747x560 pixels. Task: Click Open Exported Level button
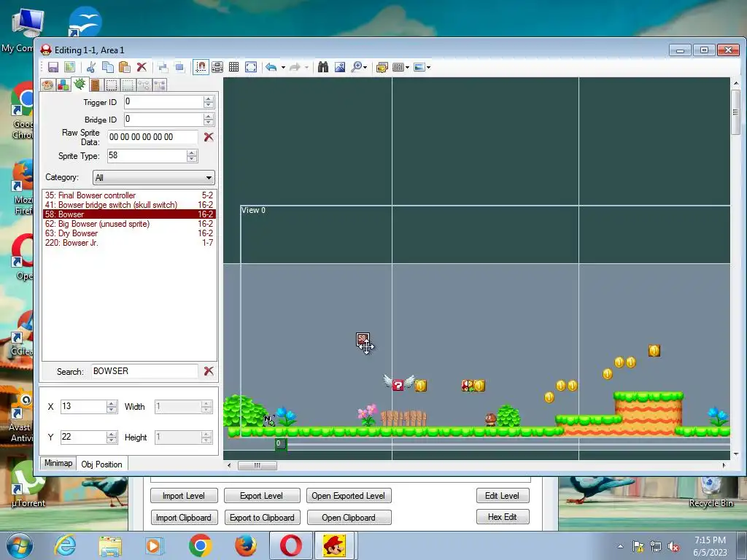coord(349,496)
